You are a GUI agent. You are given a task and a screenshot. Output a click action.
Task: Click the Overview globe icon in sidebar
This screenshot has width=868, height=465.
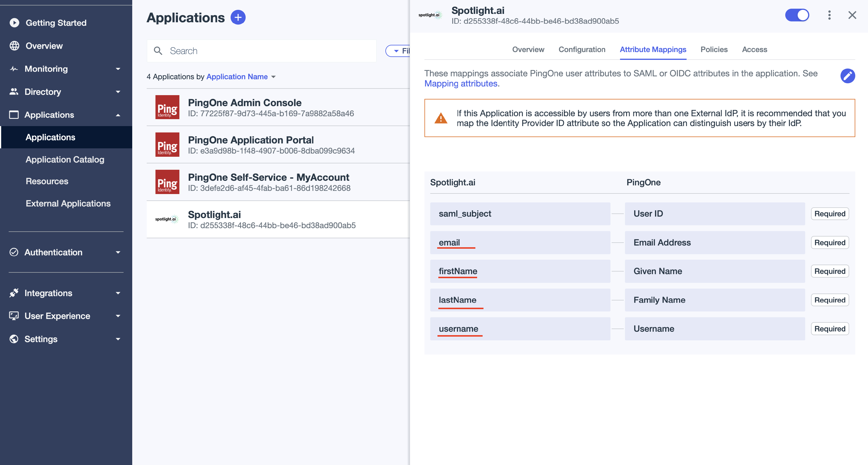(x=14, y=46)
